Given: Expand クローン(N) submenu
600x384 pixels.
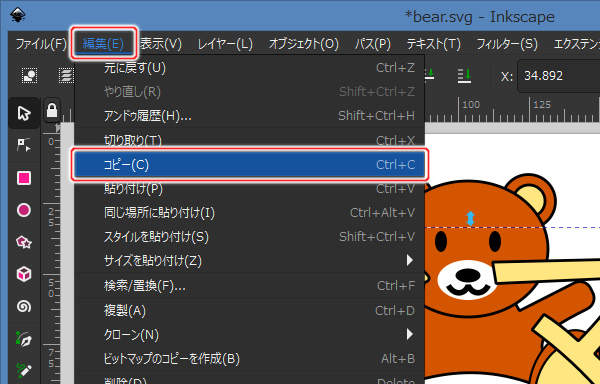Looking at the screenshot, I should click(249, 335).
